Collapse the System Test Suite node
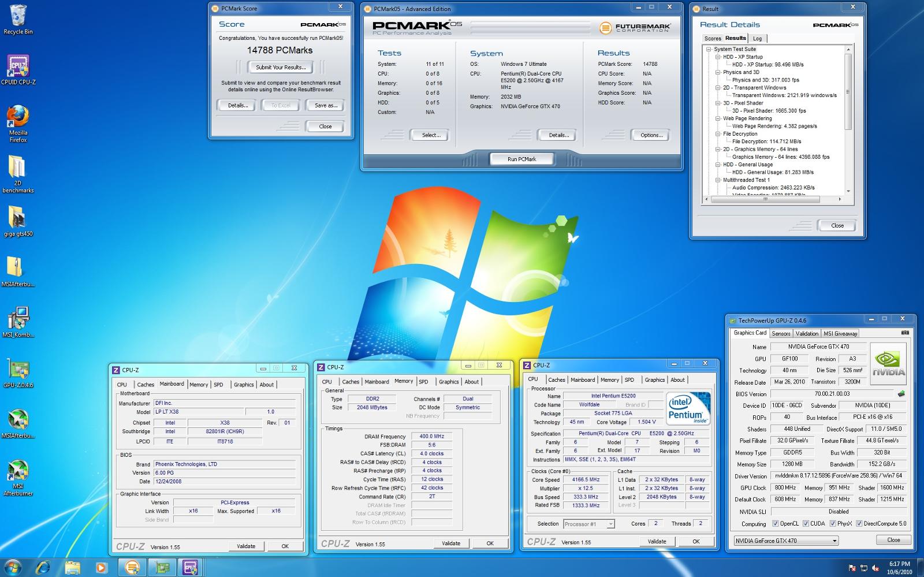This screenshot has width=924, height=577. coord(709,49)
